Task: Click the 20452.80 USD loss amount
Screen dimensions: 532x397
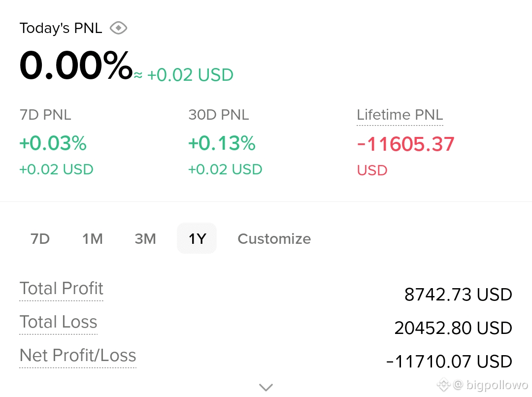Action: coord(453,328)
